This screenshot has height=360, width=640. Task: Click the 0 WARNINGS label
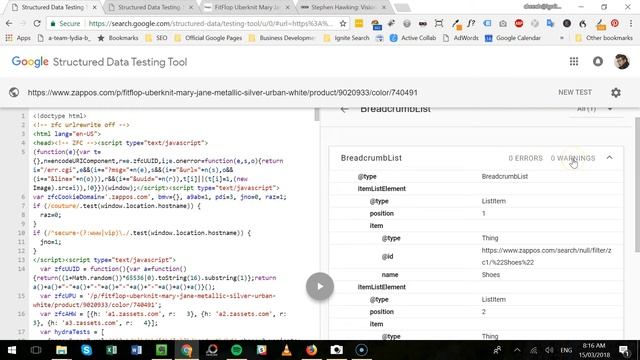point(573,158)
